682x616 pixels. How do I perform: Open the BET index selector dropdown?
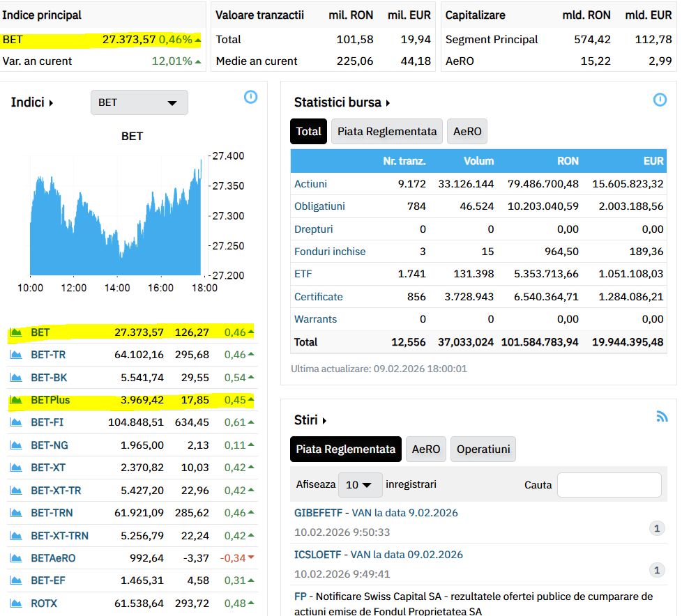139,102
